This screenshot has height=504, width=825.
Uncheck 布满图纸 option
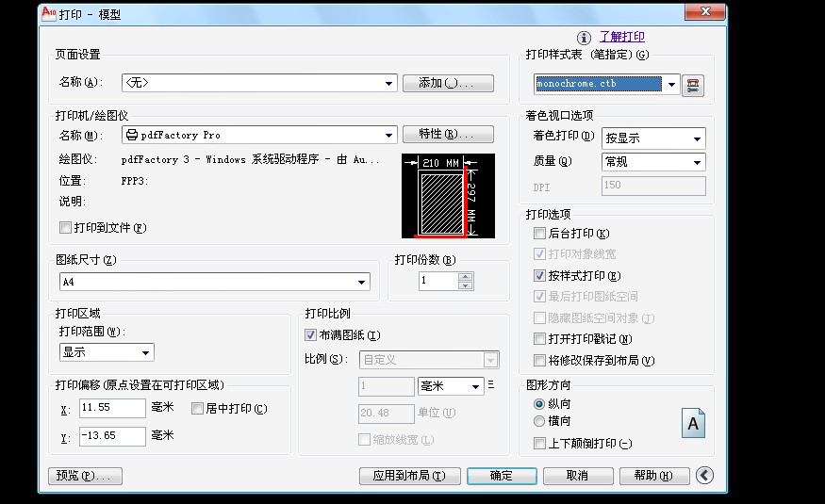point(311,335)
